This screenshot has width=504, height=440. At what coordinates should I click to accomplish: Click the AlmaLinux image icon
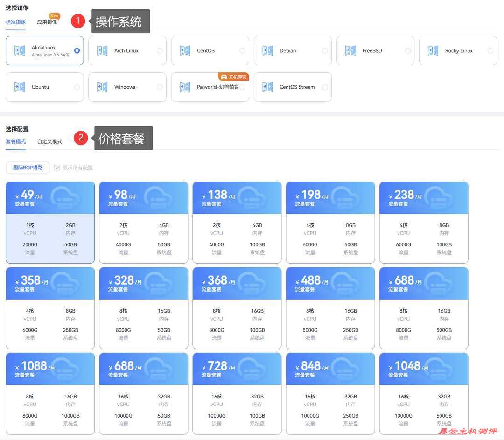pos(20,50)
